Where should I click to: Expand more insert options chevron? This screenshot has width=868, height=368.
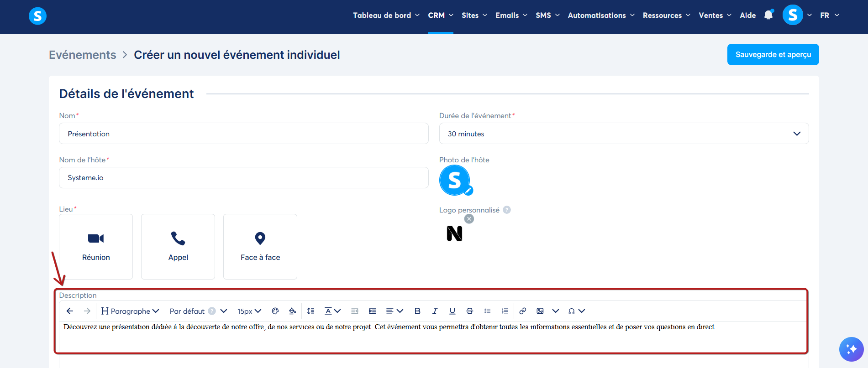[x=555, y=311]
